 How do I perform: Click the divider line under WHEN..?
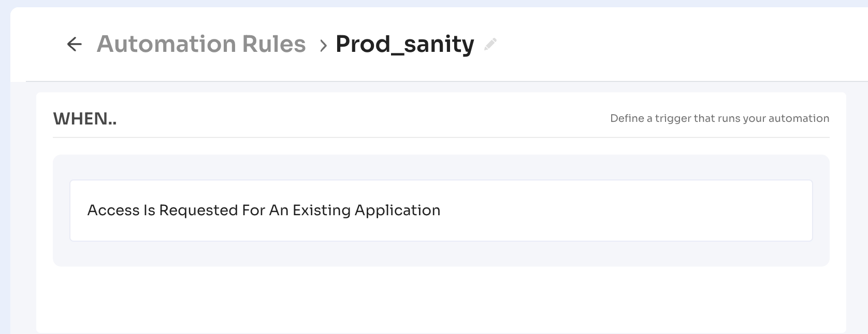point(441,137)
